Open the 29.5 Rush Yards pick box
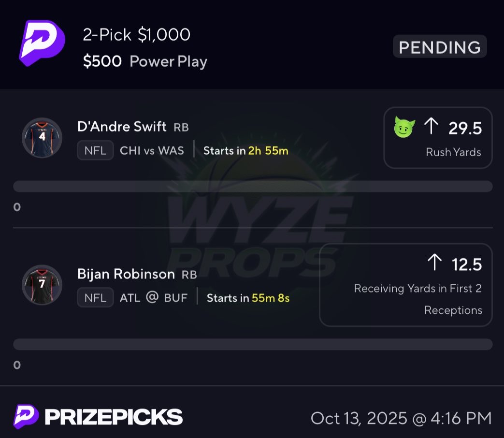This screenshot has height=438, width=504. click(x=438, y=138)
